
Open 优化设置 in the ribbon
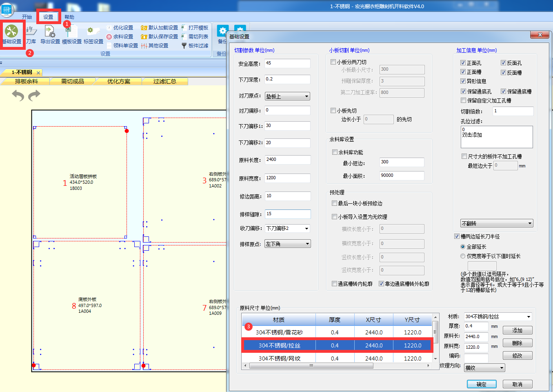[x=120, y=28]
